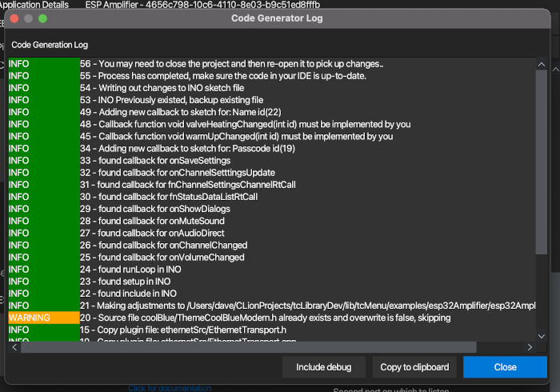560x392 pixels.
Task: Click the gray minimize window button
Action: [x=28, y=18]
